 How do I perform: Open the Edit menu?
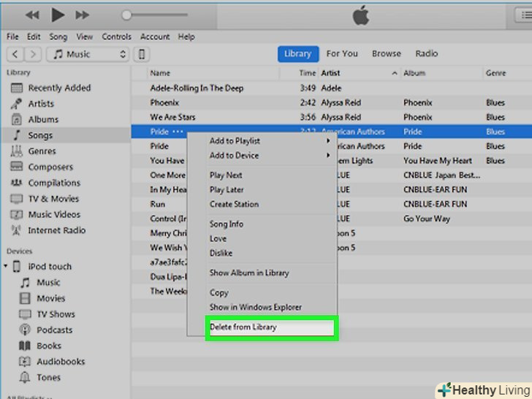pyautogui.click(x=34, y=37)
